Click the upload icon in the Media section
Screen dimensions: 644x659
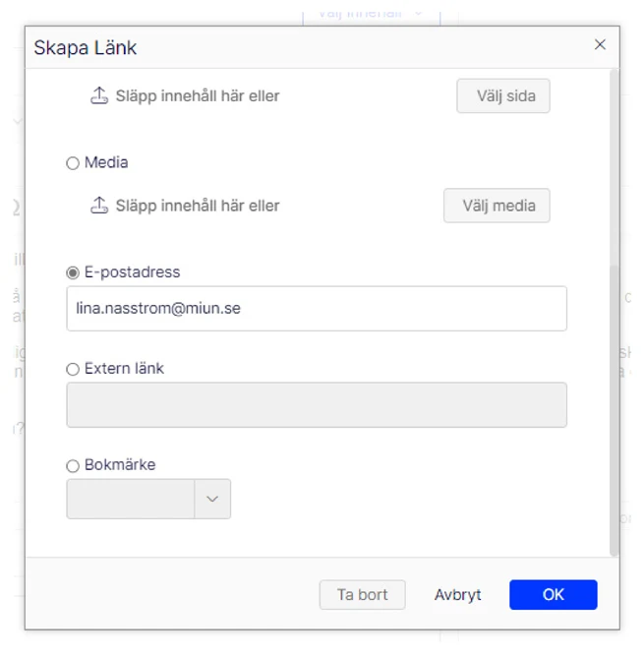click(99, 206)
